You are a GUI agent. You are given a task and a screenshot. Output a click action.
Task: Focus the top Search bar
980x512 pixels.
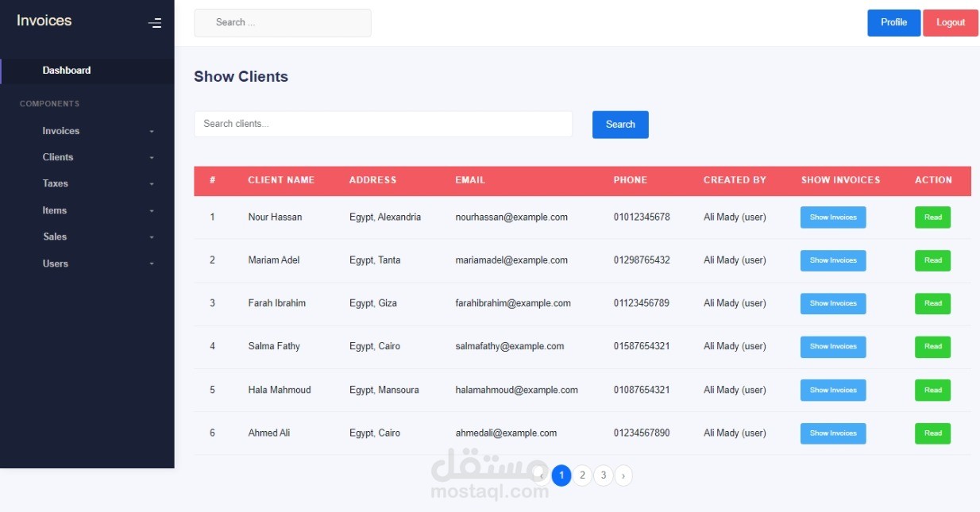282,22
